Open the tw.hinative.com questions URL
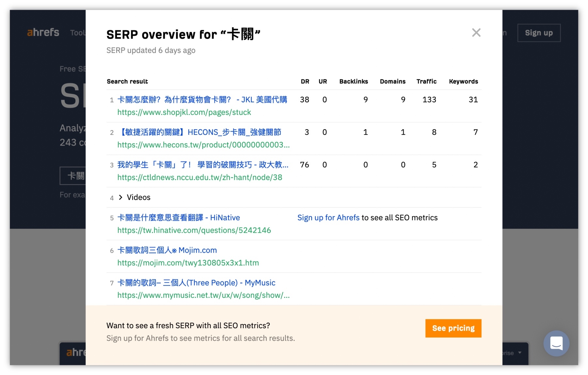The width and height of the screenshot is (588, 375). 194,230
